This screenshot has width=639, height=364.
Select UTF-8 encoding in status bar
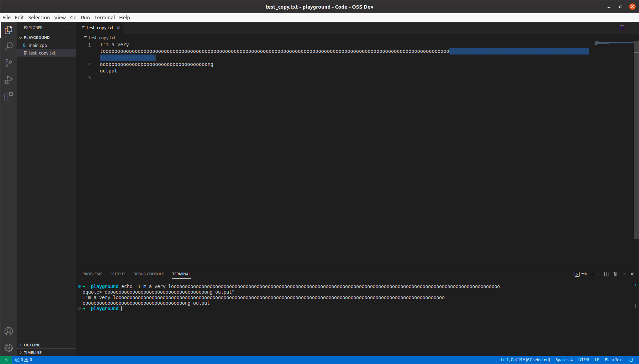point(584,360)
